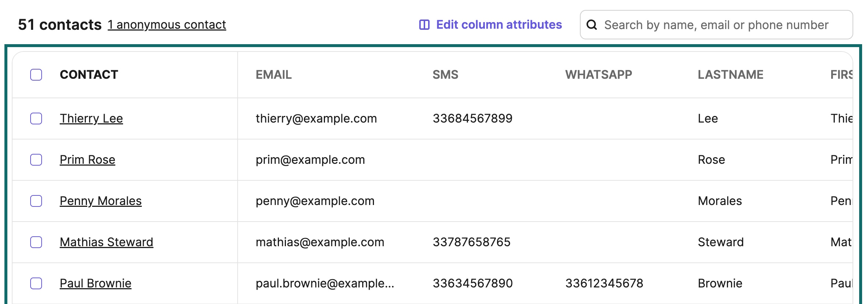Tick the checkbox for Mathias Steward
Image resolution: width=868 pixels, height=304 pixels.
35,242
